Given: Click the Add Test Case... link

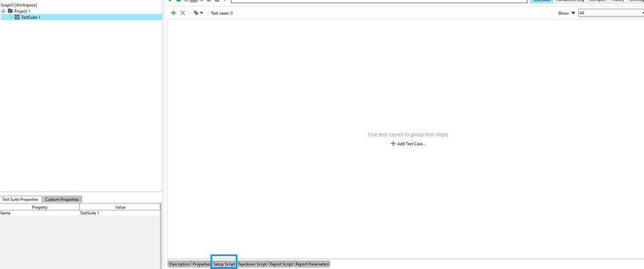Looking at the screenshot, I should [x=408, y=144].
